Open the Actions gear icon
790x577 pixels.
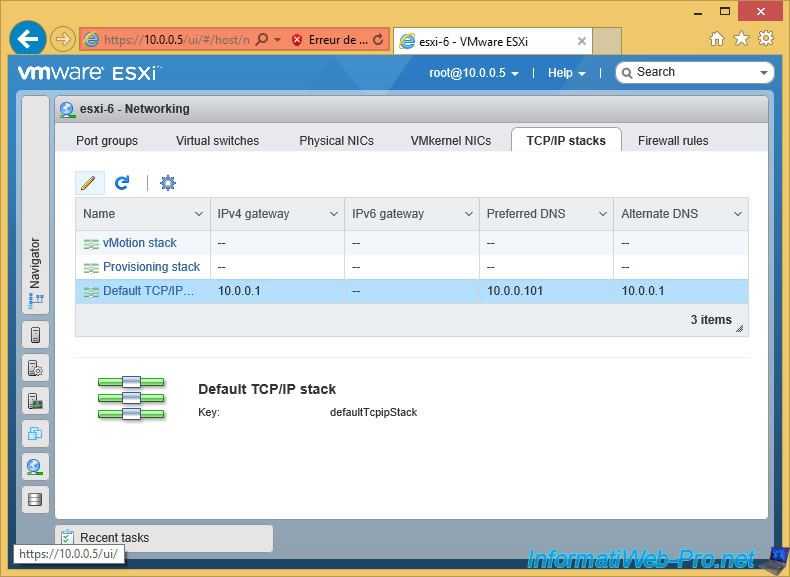[x=168, y=183]
